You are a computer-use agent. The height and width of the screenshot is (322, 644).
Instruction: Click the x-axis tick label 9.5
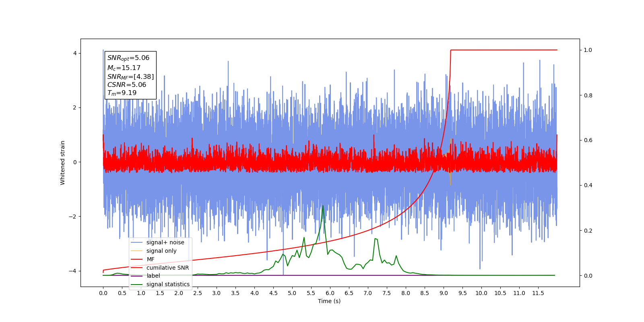[462, 293]
